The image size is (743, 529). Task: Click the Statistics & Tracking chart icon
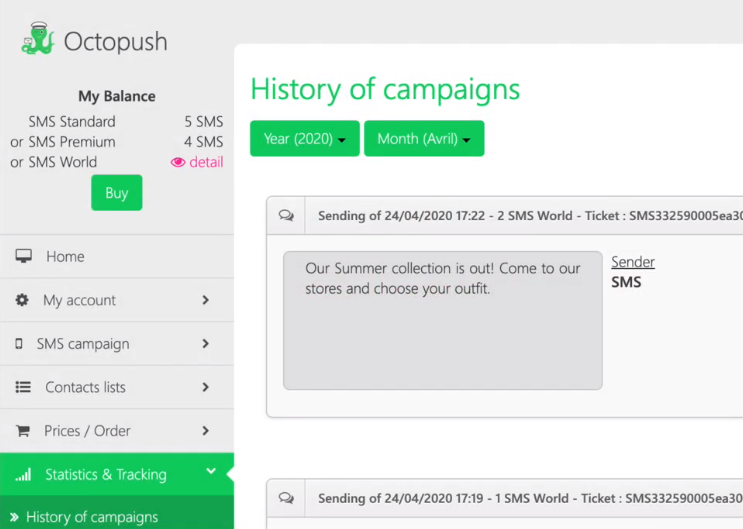tap(24, 475)
